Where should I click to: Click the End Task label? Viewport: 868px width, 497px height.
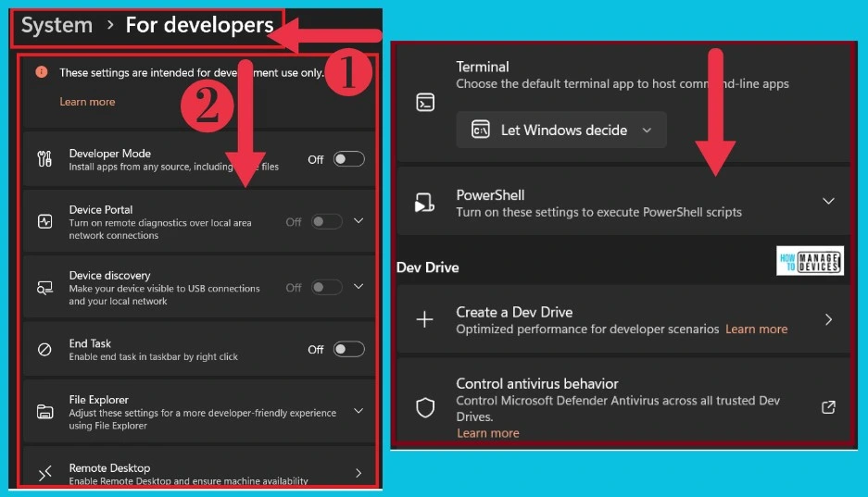pyautogui.click(x=90, y=343)
